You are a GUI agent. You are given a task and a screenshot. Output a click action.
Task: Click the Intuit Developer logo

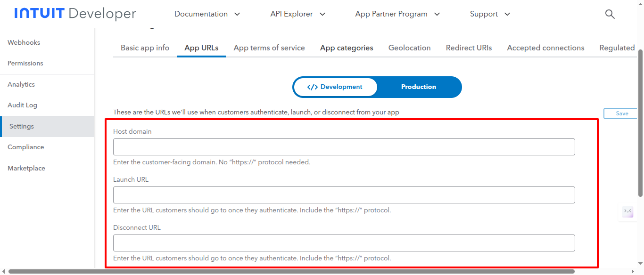tap(75, 14)
